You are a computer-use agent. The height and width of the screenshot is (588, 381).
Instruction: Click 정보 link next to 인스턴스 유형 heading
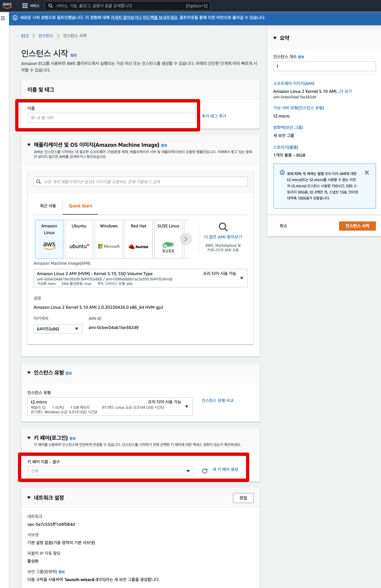(x=69, y=373)
